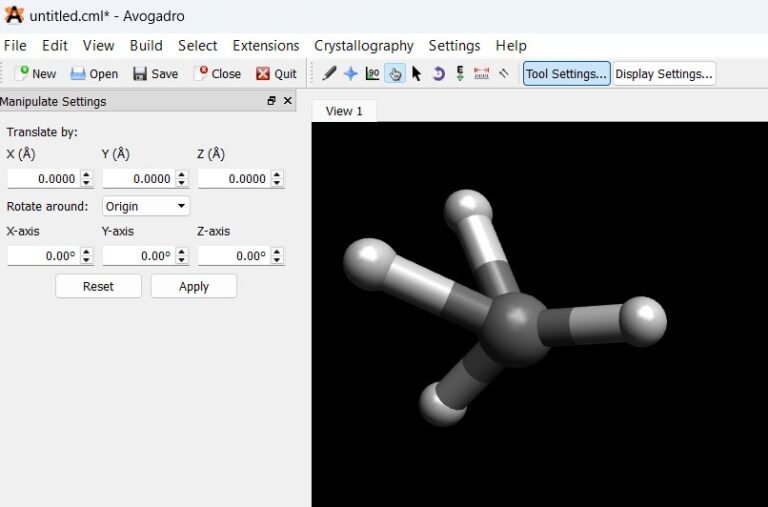This screenshot has width=768, height=507.
Task: Click the Avogadro application icon in title bar
Action: tap(14, 15)
